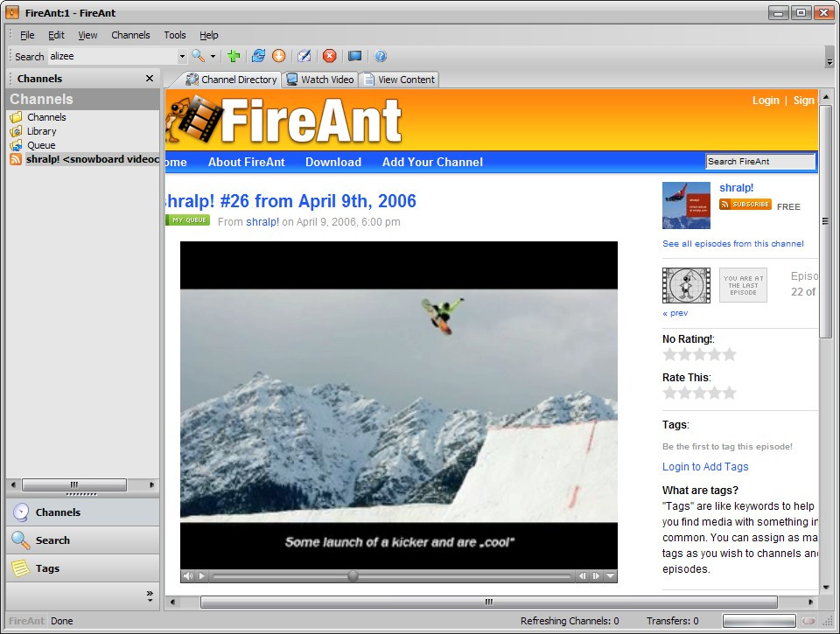Open the shralp! channel name link on right
The height and width of the screenshot is (634, 840).
pos(737,187)
